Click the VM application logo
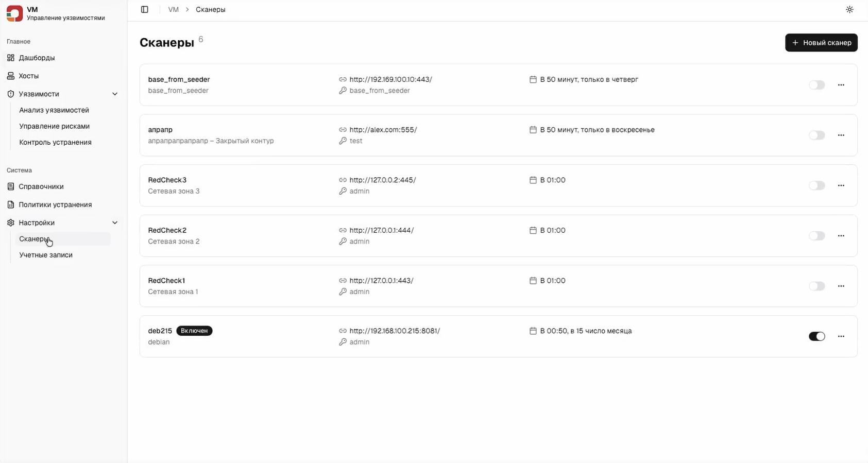The image size is (868, 463). (14, 13)
